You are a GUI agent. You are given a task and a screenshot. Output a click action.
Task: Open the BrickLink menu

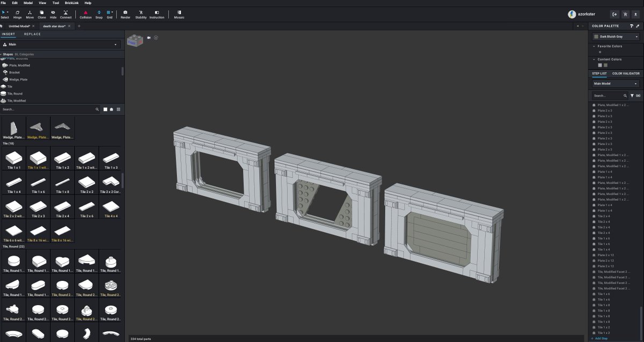pyautogui.click(x=71, y=3)
